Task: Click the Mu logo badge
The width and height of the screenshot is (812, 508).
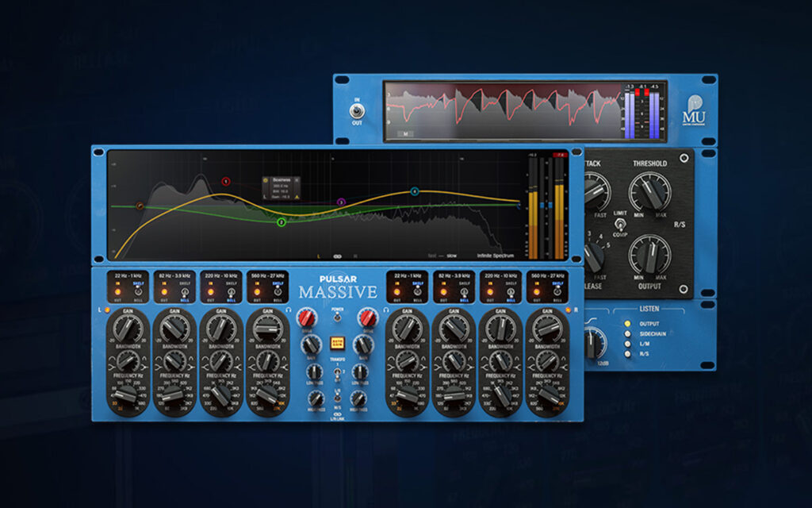Action: point(694,110)
